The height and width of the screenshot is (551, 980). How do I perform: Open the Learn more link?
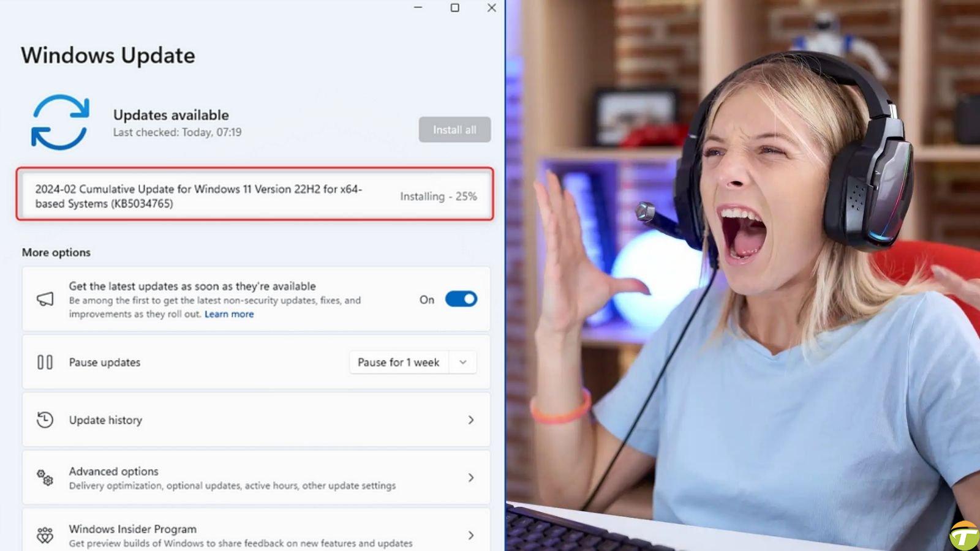(229, 314)
